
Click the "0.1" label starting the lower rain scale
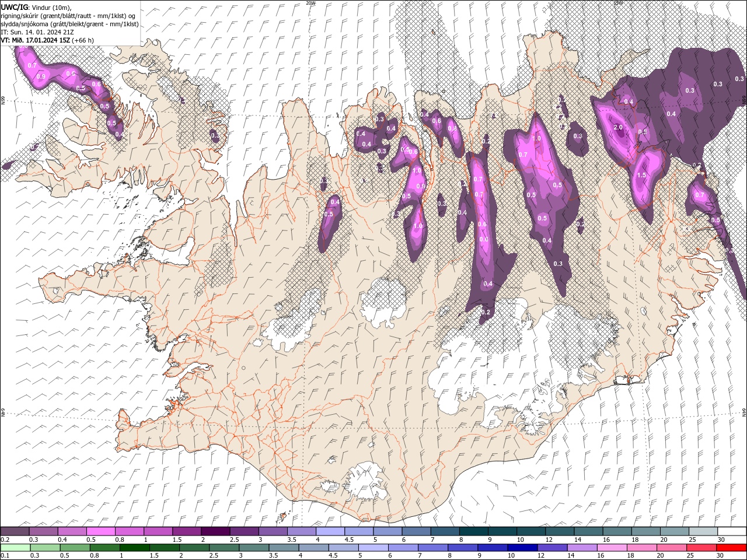[5, 556]
